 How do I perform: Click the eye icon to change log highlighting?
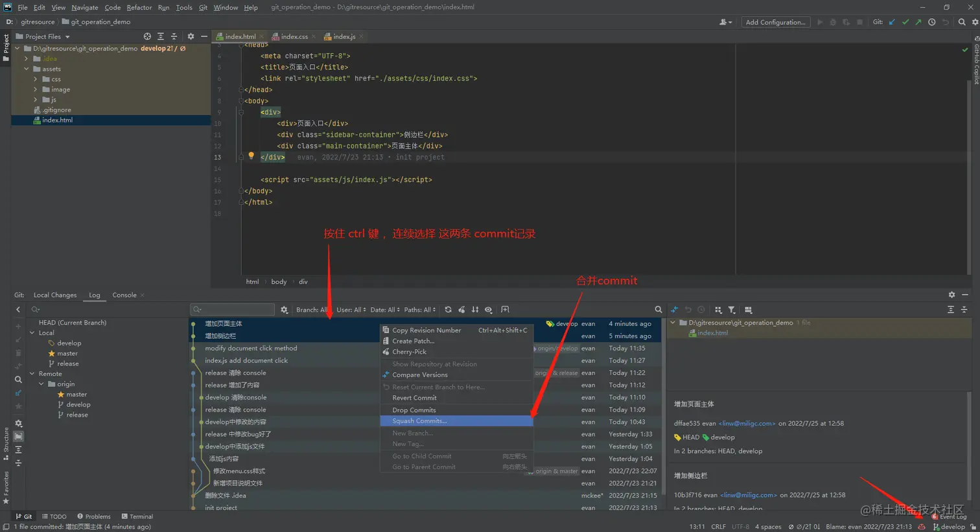pos(488,309)
